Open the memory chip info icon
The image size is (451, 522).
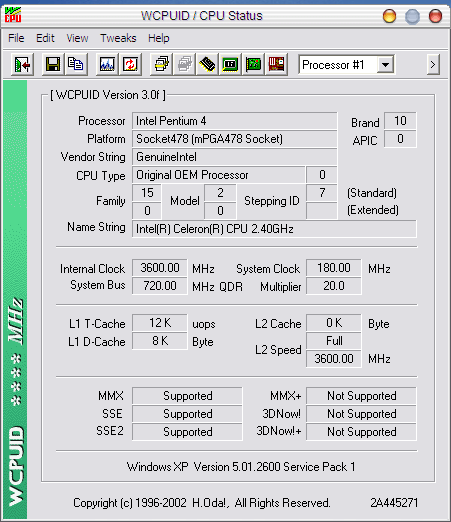[207, 64]
